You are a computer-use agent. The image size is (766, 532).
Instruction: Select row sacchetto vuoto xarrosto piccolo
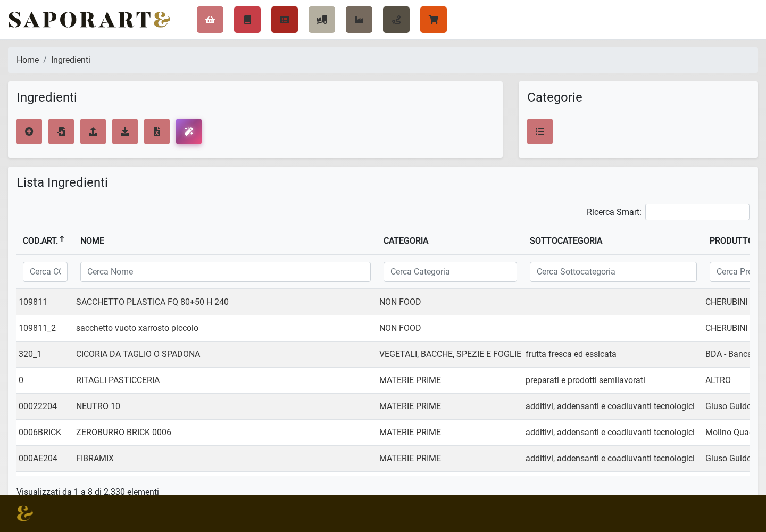(383, 328)
